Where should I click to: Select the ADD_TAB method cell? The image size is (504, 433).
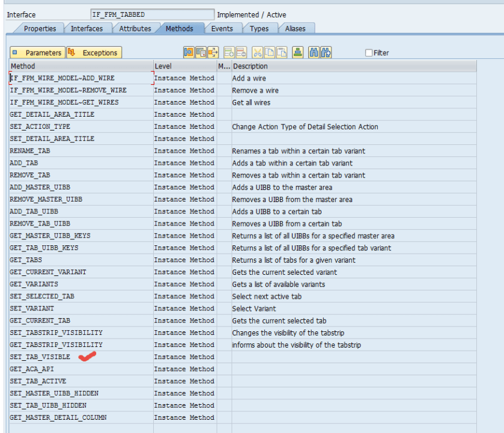coord(81,163)
